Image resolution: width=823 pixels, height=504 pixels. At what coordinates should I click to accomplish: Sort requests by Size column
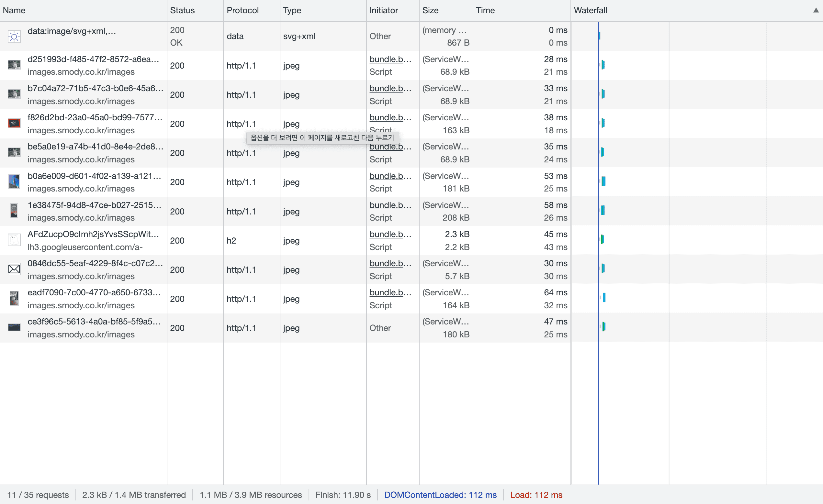pos(430,10)
